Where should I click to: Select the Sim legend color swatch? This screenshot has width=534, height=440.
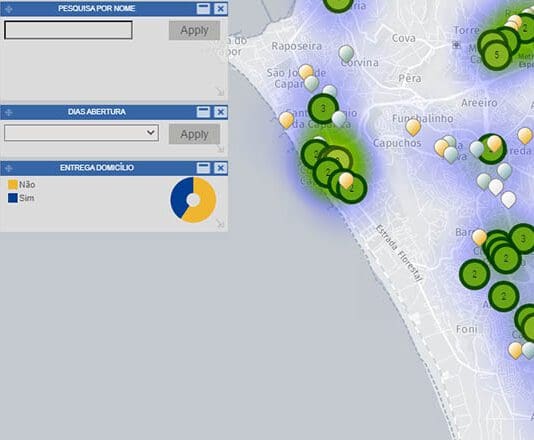point(13,198)
